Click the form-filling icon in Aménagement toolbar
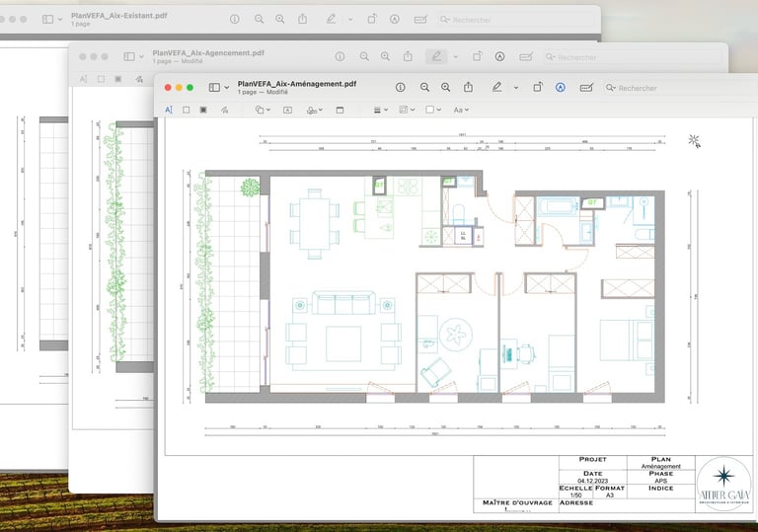Image resolution: width=758 pixels, height=532 pixels. (586, 88)
